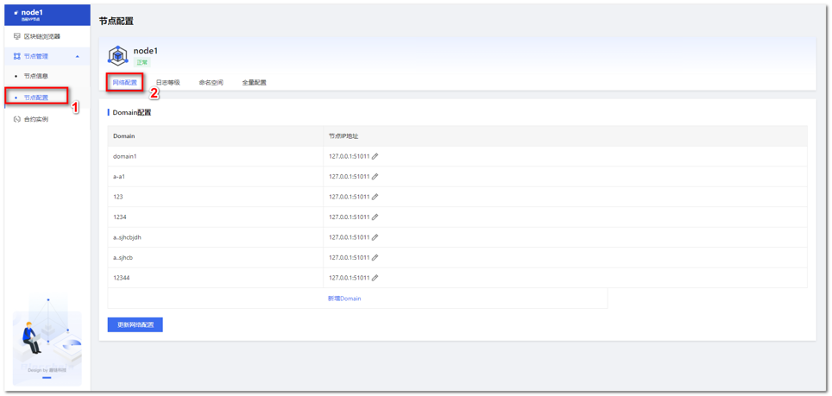Click the 1234 domain cell

[215, 217]
